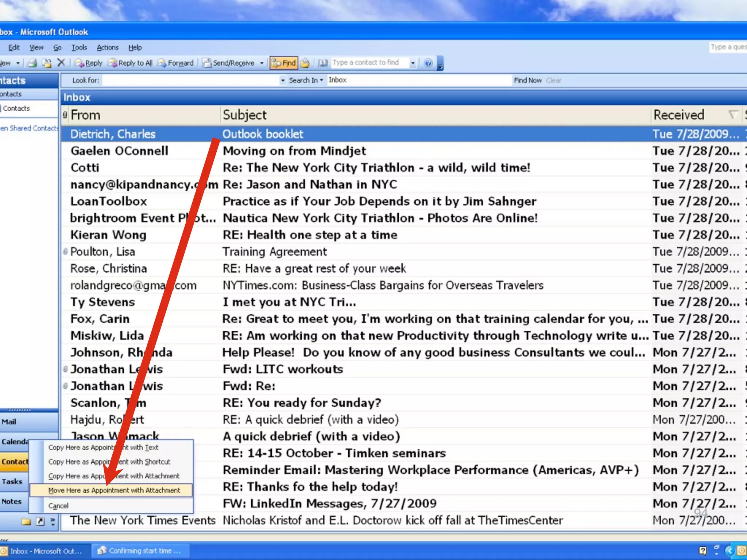The image size is (747, 560).
Task: Switch to Confirming start time taskbar window
Action: click(140, 551)
